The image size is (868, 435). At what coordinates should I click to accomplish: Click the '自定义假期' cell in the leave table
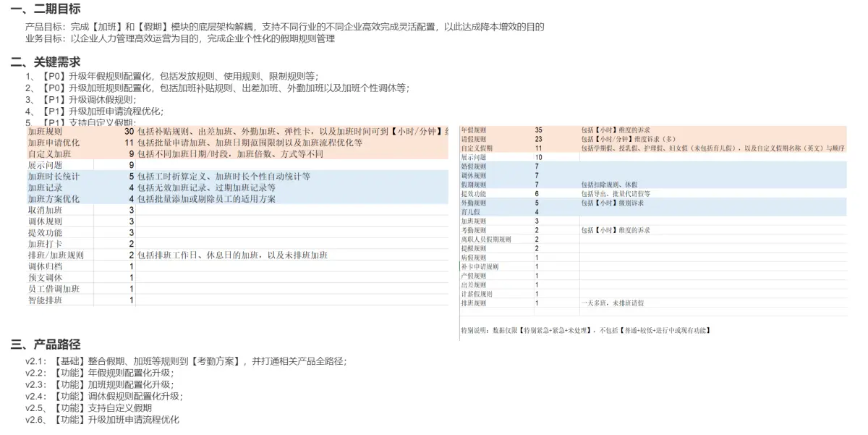(x=476, y=148)
